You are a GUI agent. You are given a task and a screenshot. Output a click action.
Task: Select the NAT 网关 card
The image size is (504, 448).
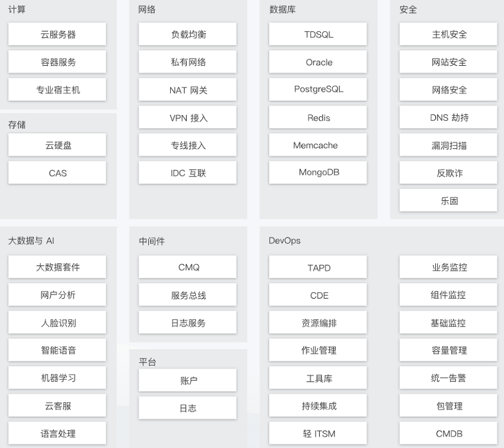tap(188, 89)
